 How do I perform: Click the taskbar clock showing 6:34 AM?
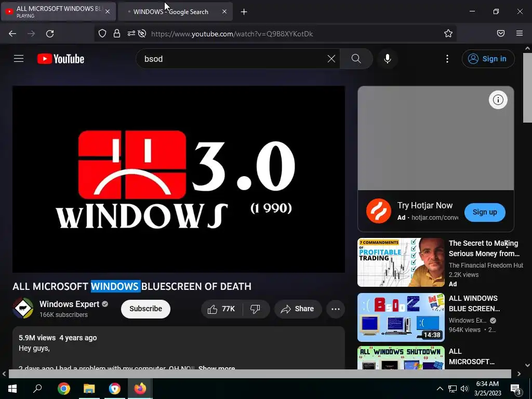487,389
